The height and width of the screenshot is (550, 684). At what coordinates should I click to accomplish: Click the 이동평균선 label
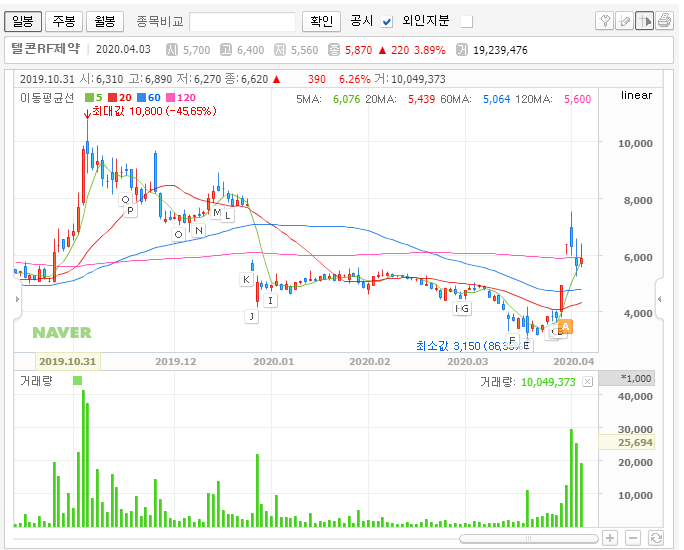[x=47, y=98]
